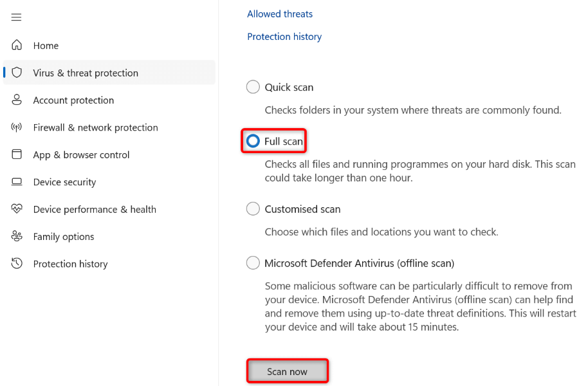Image resolution: width=588 pixels, height=386 pixels.
Task: Select the Quick scan radio button
Action: coord(253,87)
